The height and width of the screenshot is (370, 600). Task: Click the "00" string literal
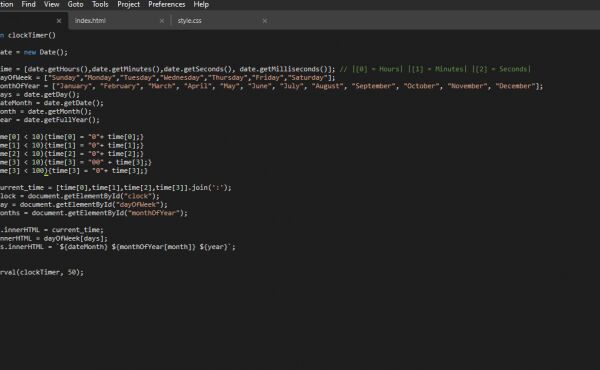click(x=96, y=162)
